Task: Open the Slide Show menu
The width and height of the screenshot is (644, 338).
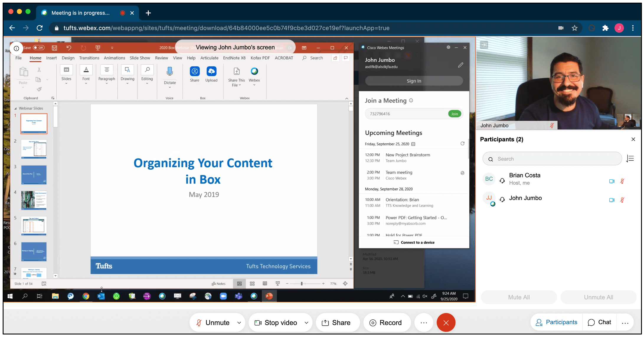Action: tap(140, 58)
